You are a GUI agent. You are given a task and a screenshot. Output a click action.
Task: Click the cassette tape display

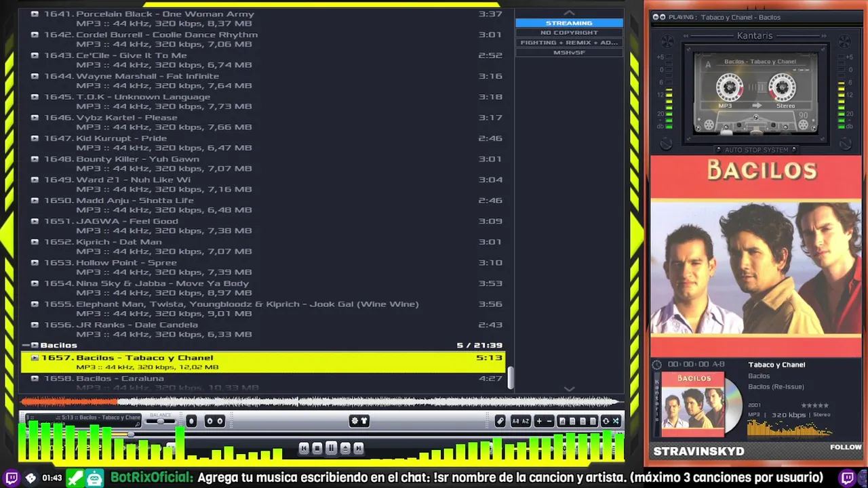click(x=756, y=92)
